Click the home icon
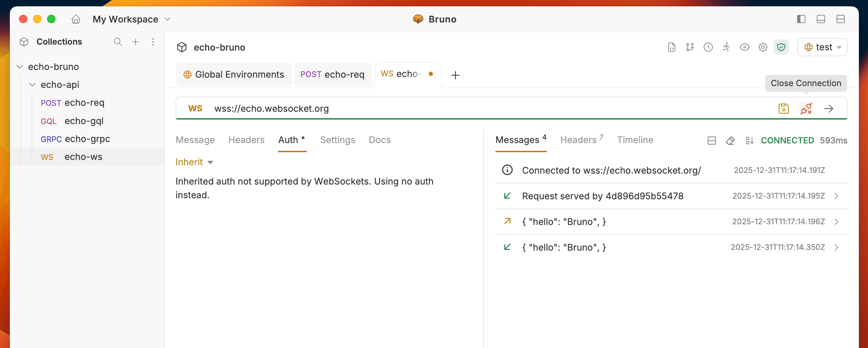This screenshot has height=348, width=868. click(x=76, y=19)
